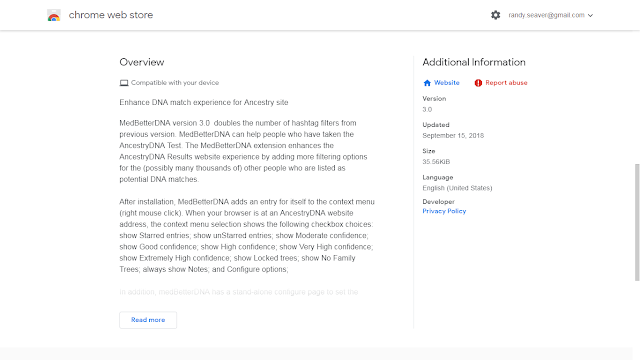Click the language value English (United States)
The width and height of the screenshot is (640, 360).
click(457, 188)
